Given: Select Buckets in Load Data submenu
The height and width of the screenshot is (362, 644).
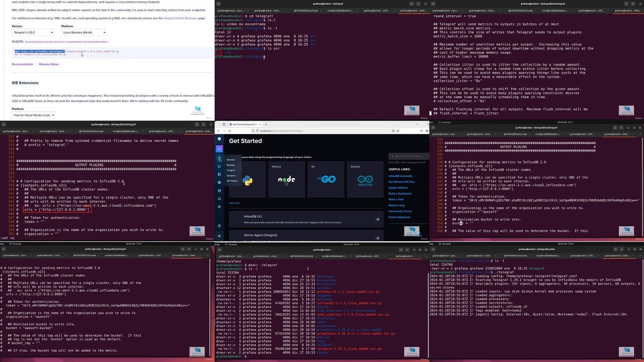Looking at the screenshot, I should click(x=231, y=165).
